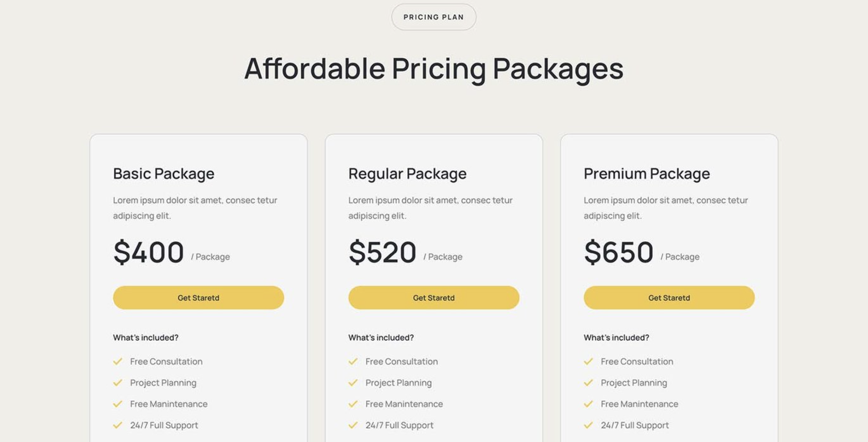Viewport: 868px width, 442px height.
Task: Click Basic Package's Project Planning checkmark icon
Action: 118,383
